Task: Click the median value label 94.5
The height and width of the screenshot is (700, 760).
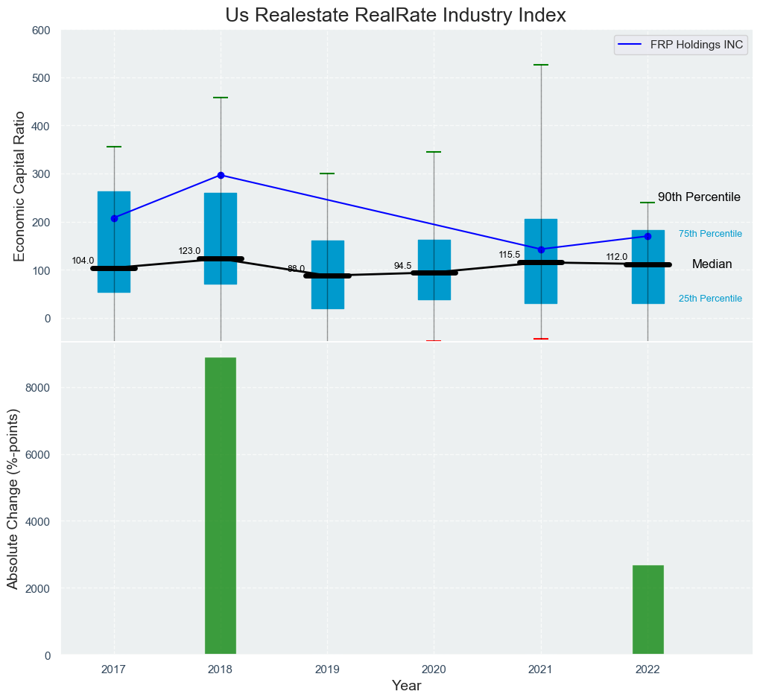Action: [402, 266]
